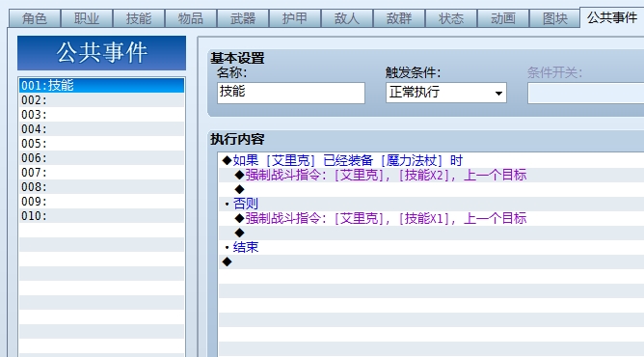Click the disabled 条件开关 field
Viewport: 644px width, 357px height.
coord(586,93)
